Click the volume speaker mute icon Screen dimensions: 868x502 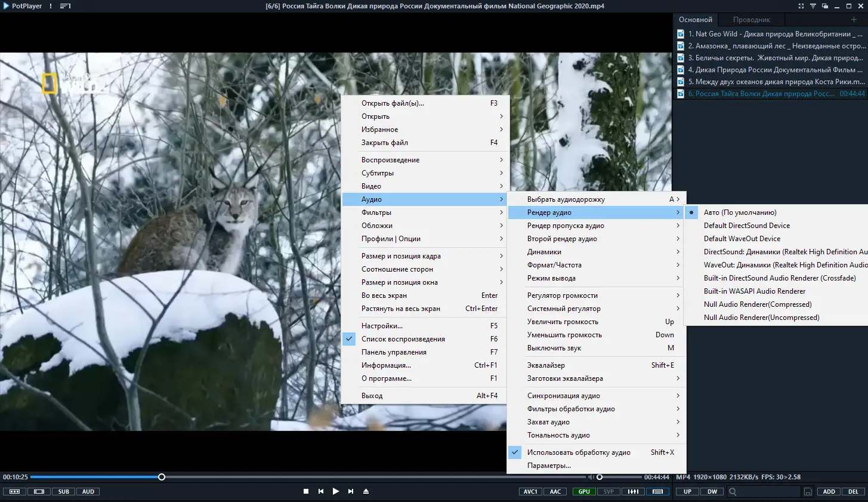pos(591,477)
